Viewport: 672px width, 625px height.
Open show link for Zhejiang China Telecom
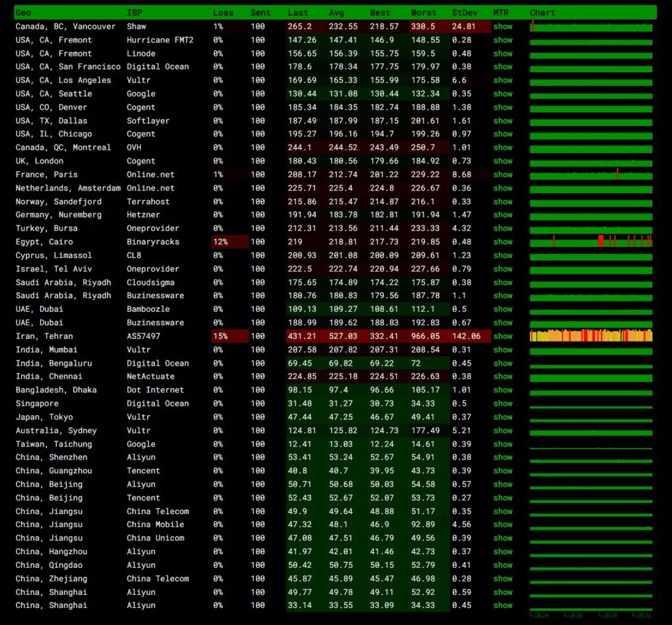(503, 578)
